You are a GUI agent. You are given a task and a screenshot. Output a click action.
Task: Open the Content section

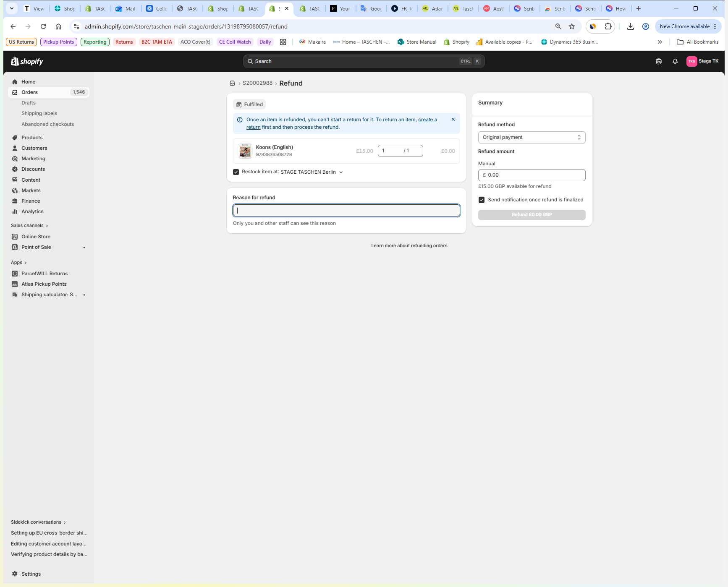[31, 180]
